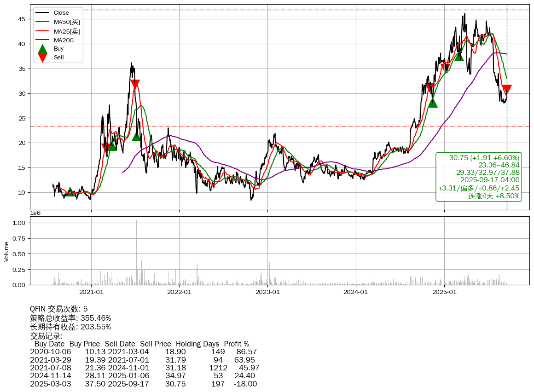Select the trade row showing -18.00 profit
534x392 pixels.
tap(143, 384)
